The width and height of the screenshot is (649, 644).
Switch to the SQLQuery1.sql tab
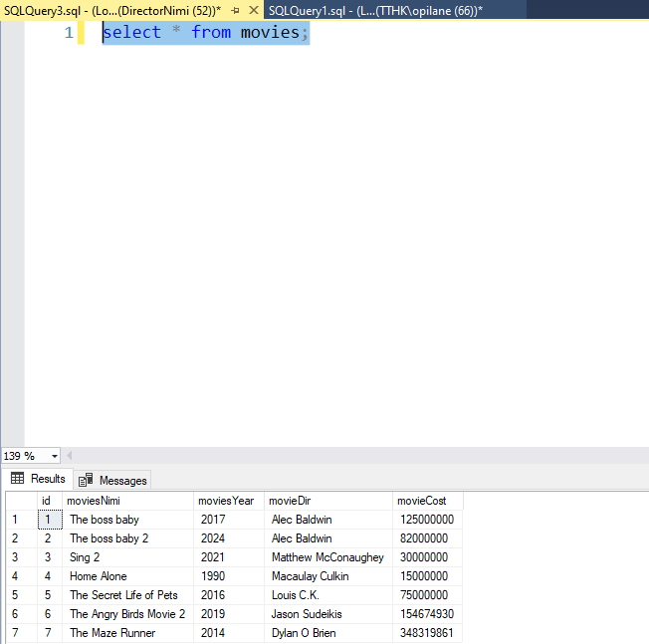pos(374,10)
